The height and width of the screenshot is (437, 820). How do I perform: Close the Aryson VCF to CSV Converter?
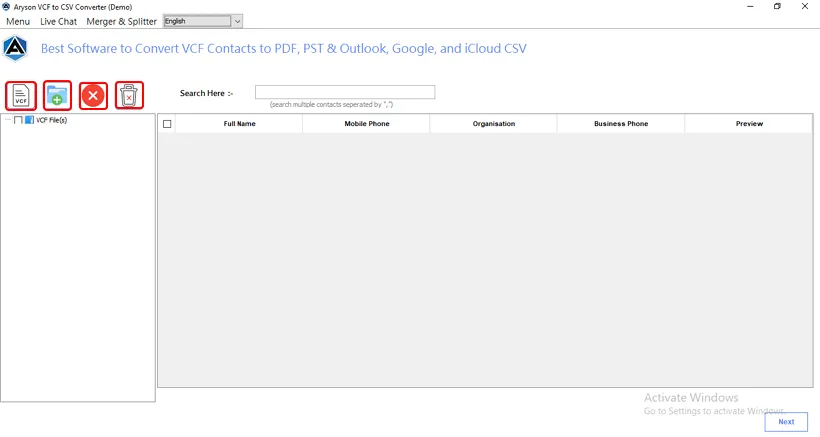tap(805, 7)
